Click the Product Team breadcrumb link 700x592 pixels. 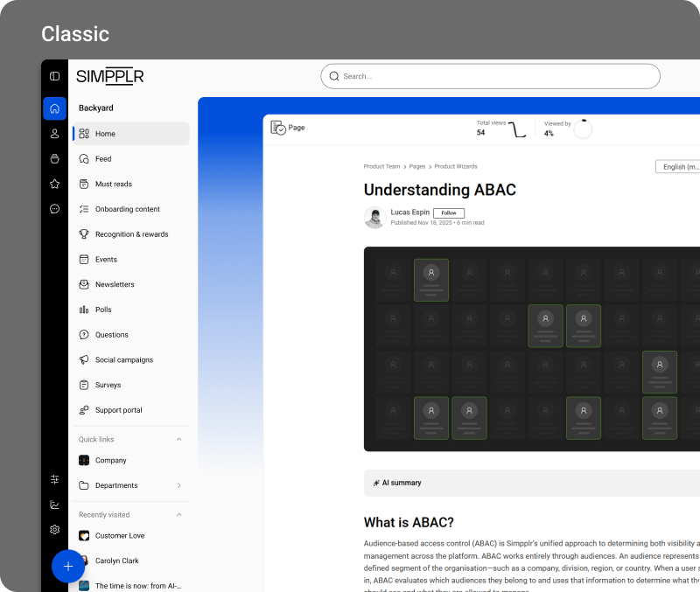click(381, 166)
